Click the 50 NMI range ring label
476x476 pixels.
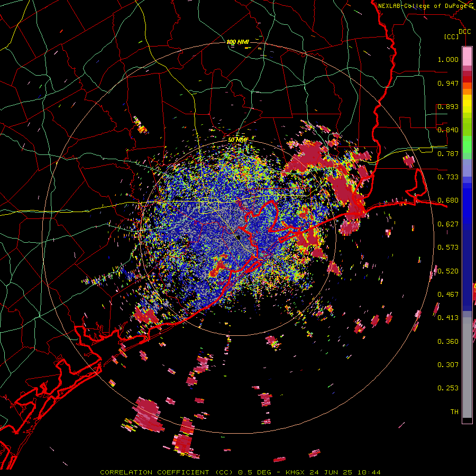(x=238, y=140)
